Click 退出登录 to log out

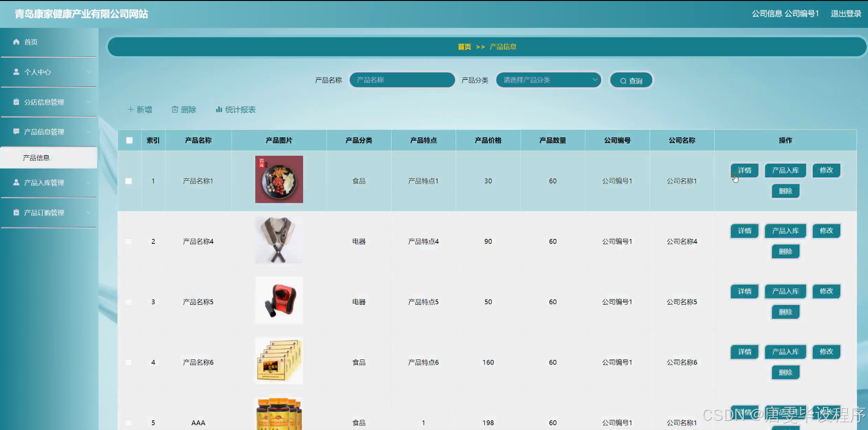click(846, 14)
